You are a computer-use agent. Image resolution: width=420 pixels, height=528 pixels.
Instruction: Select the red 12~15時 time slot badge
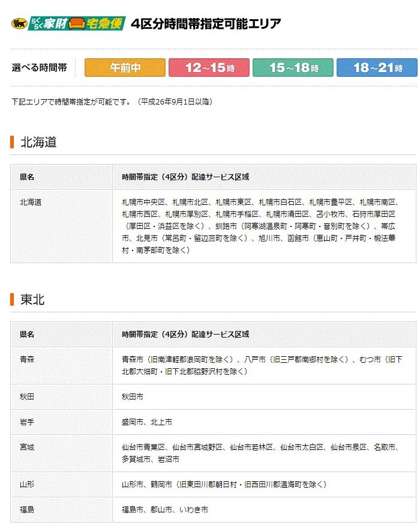[209, 68]
